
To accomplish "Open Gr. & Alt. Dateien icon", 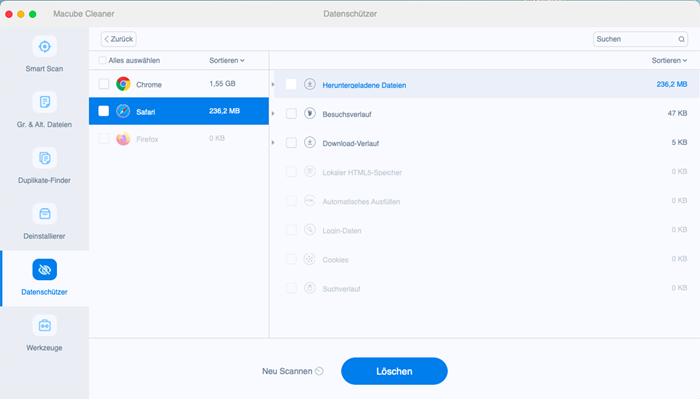I will click(44, 102).
